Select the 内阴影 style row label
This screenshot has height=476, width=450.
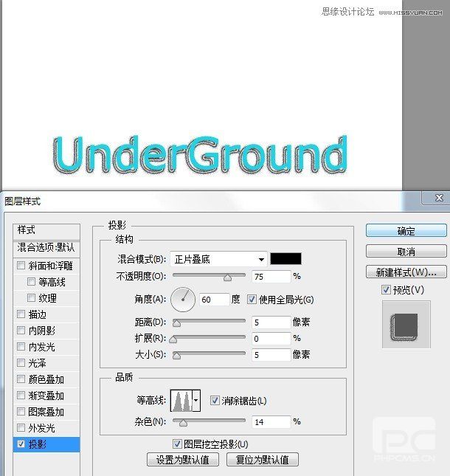42,331
